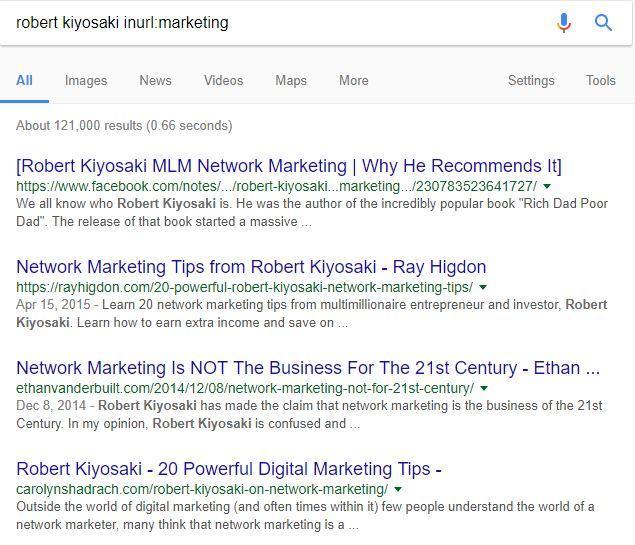Switch to the News tab
635x545 pixels.
pos(156,81)
